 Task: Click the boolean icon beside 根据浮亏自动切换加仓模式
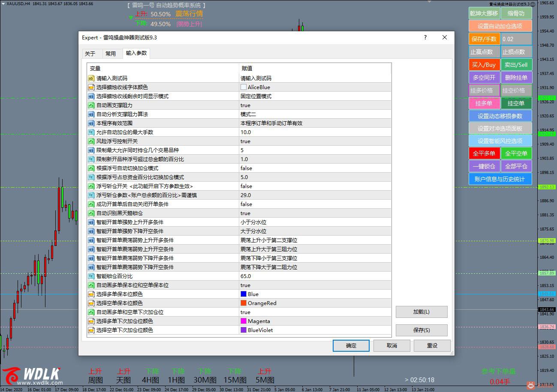[x=91, y=168]
